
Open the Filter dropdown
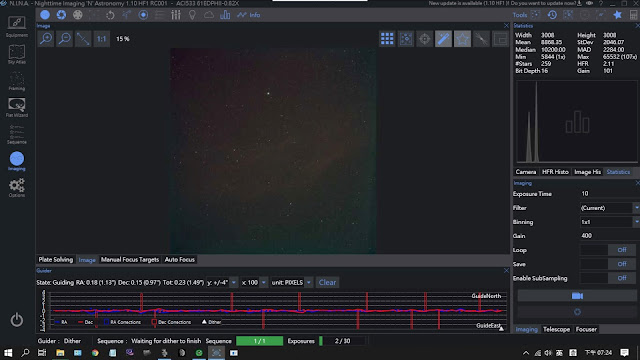point(609,208)
